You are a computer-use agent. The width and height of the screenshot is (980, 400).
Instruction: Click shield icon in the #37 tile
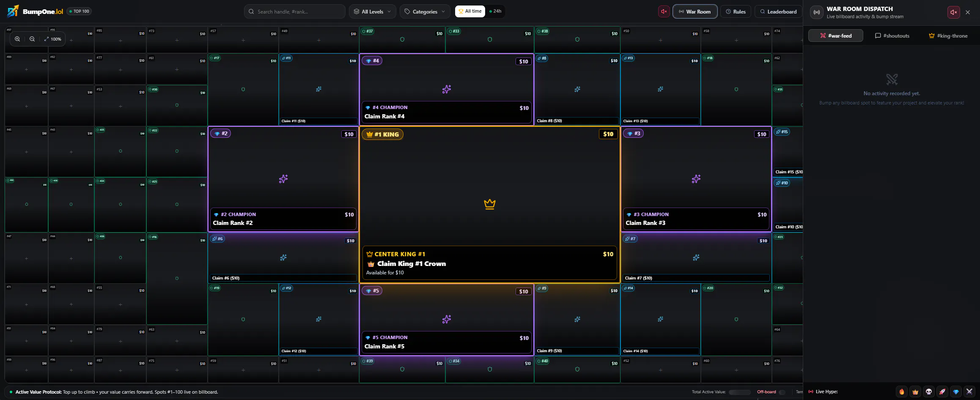(x=402, y=39)
